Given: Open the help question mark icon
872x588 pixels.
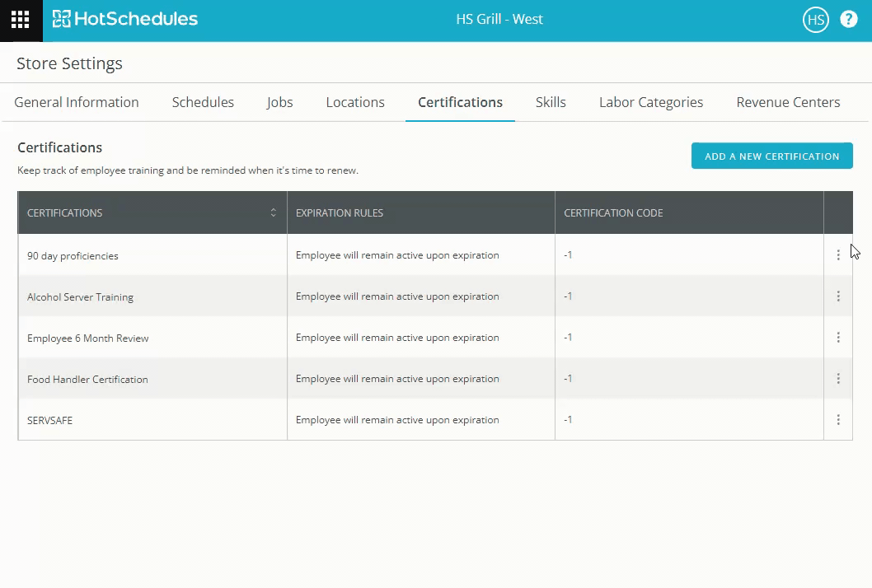Looking at the screenshot, I should click(x=849, y=20).
